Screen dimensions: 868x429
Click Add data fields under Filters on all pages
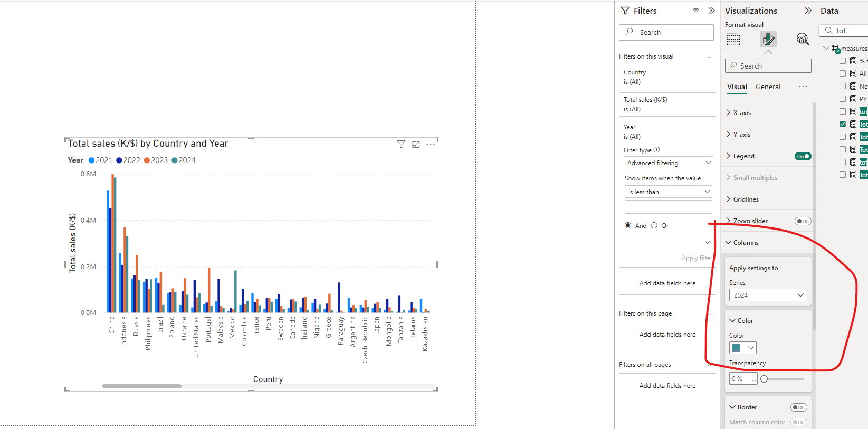point(667,386)
